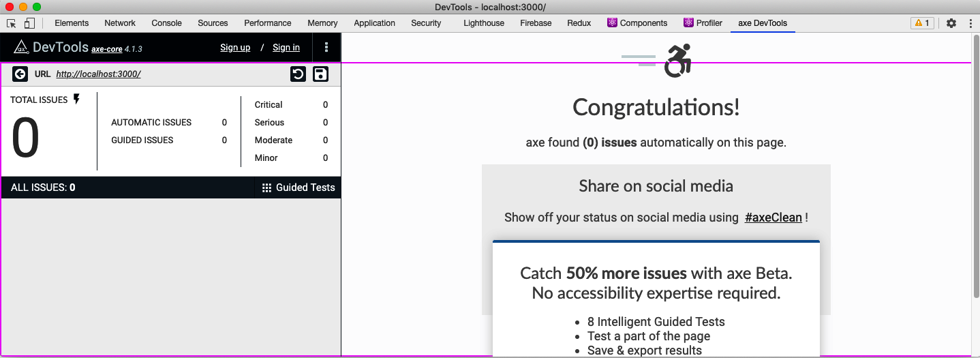Image resolution: width=980 pixels, height=358 pixels.
Task: Open the Security tab
Action: click(x=426, y=23)
